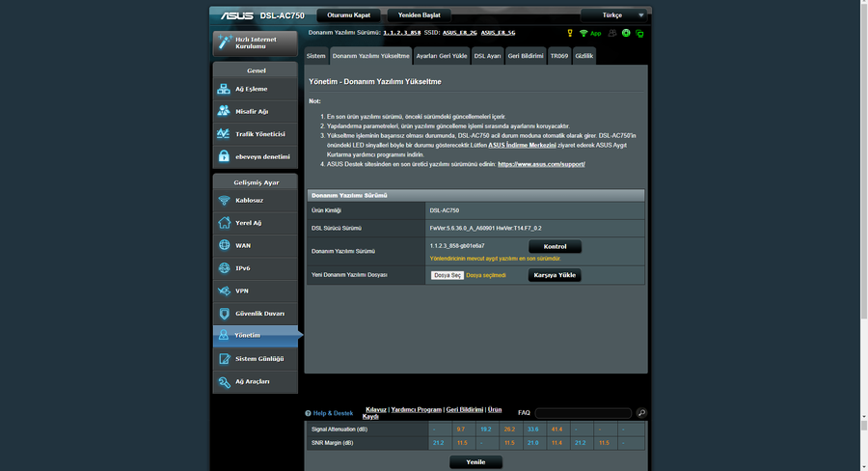Open WAN globe icon in sidebar

coord(224,245)
